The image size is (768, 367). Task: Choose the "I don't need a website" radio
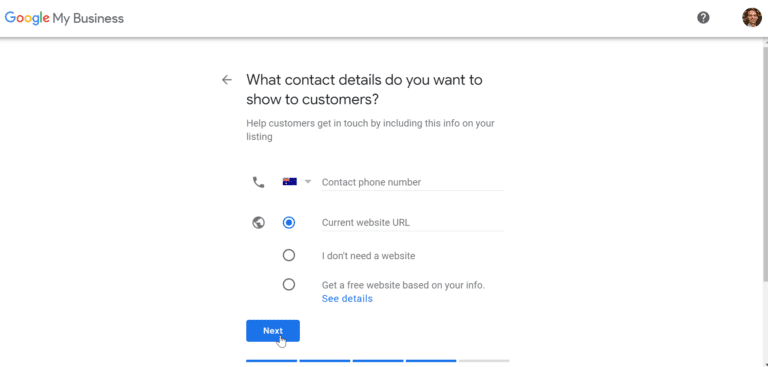coord(289,255)
